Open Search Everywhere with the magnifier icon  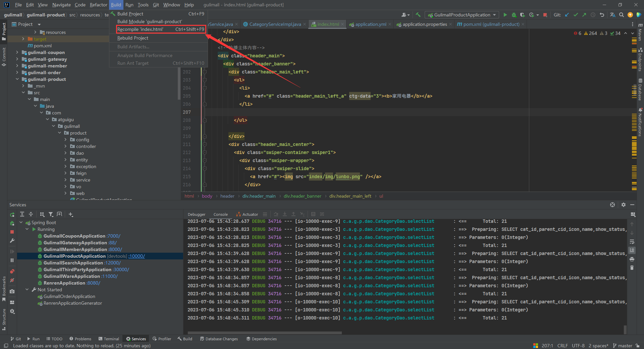tap(622, 15)
